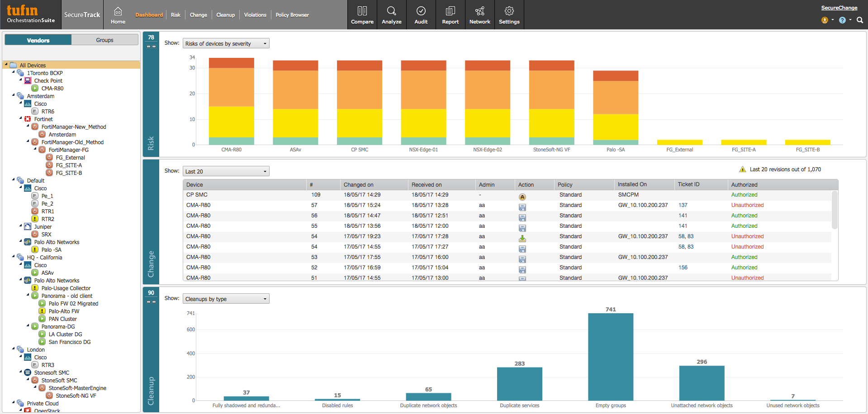The width and height of the screenshot is (868, 414).
Task: Click the search magnifier icon
Action: click(x=859, y=20)
